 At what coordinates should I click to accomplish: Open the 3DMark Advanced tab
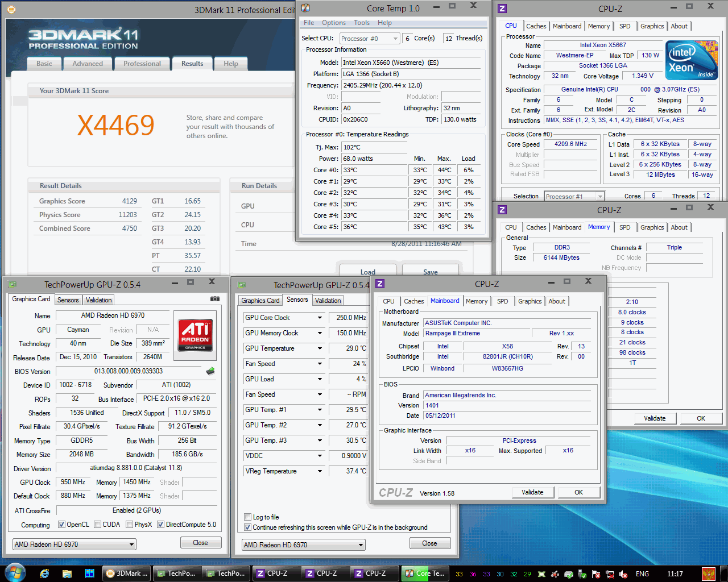88,64
